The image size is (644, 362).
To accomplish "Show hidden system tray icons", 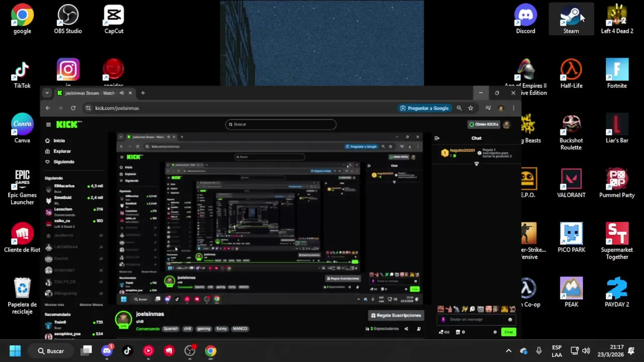I will coord(509,351).
